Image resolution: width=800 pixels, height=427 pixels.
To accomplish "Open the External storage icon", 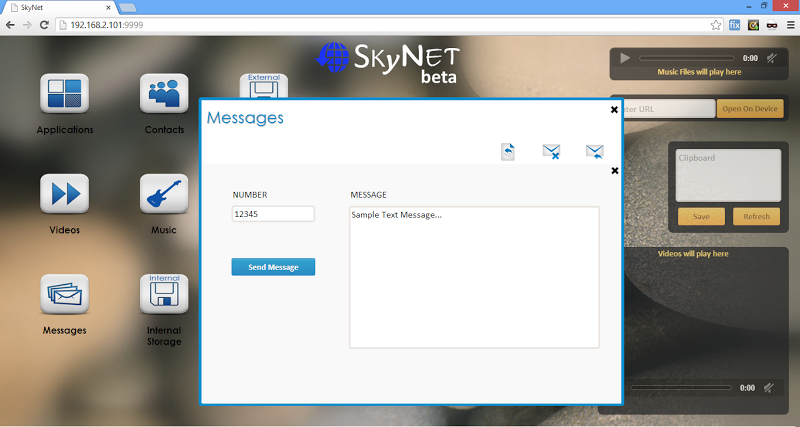I will pyautogui.click(x=264, y=86).
